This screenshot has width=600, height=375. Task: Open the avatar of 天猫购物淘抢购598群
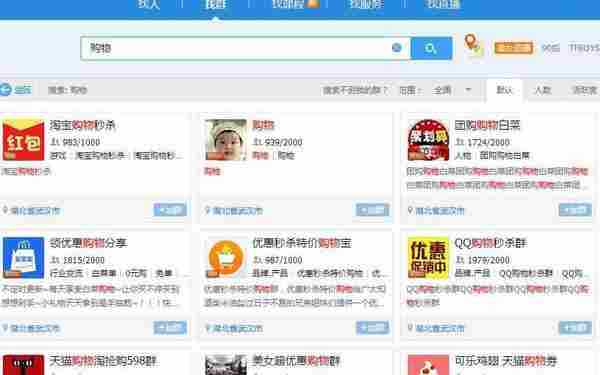tap(23, 365)
